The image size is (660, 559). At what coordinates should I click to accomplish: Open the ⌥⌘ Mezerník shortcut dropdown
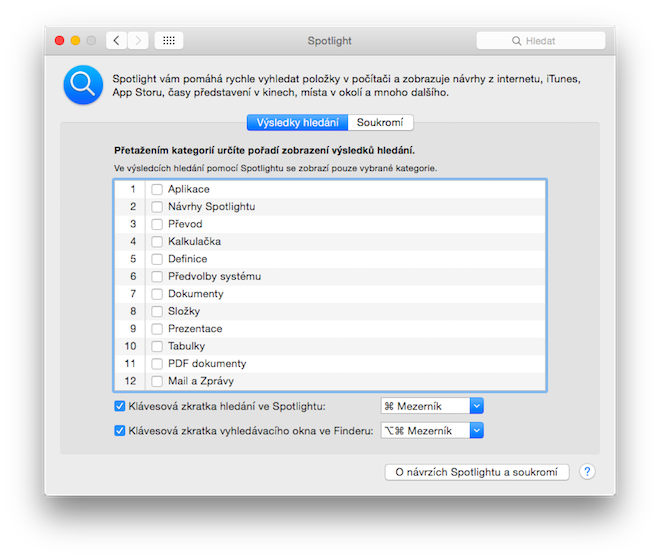click(x=432, y=431)
